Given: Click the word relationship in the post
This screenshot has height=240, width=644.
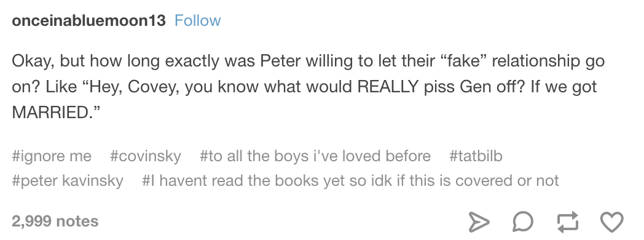Looking at the screenshot, I should coord(535,62).
